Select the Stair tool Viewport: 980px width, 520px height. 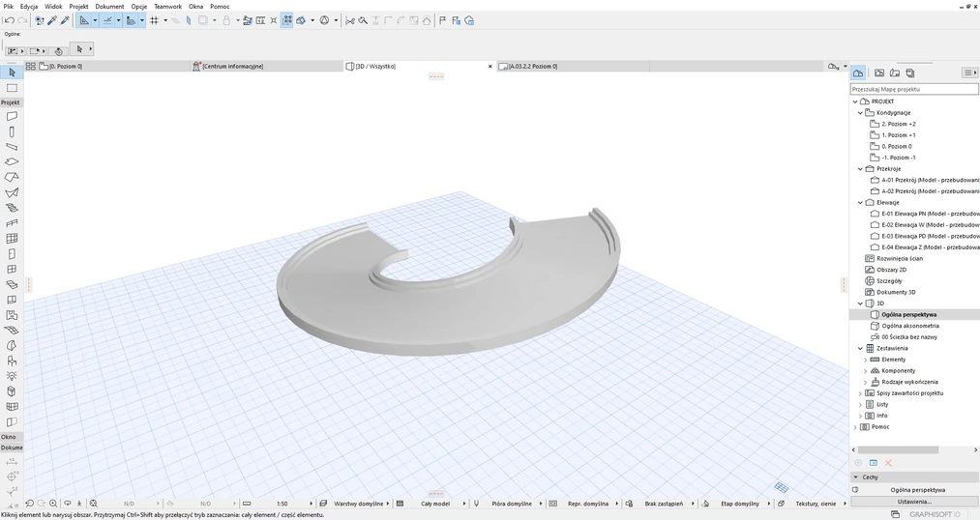pyautogui.click(x=12, y=208)
